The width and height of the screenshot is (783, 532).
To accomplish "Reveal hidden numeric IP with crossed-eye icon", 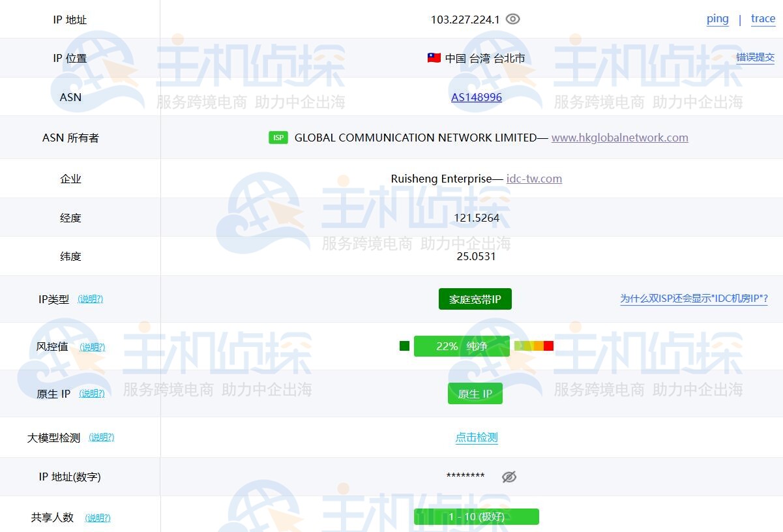I will coord(509,477).
